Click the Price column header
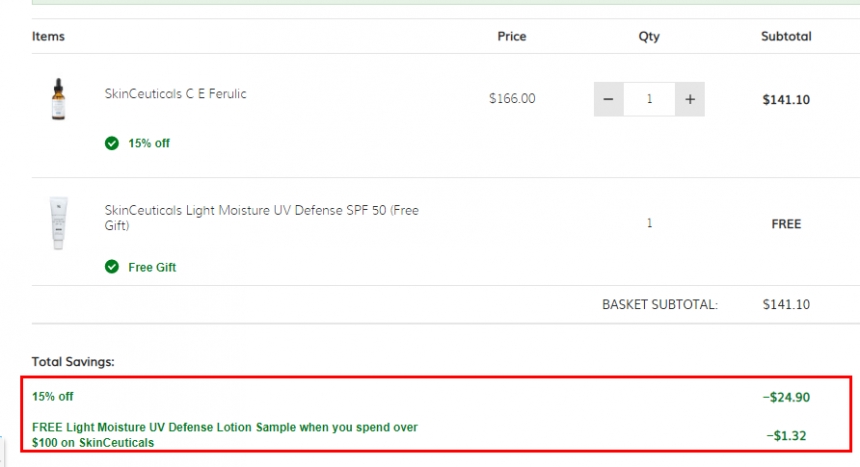 512,36
